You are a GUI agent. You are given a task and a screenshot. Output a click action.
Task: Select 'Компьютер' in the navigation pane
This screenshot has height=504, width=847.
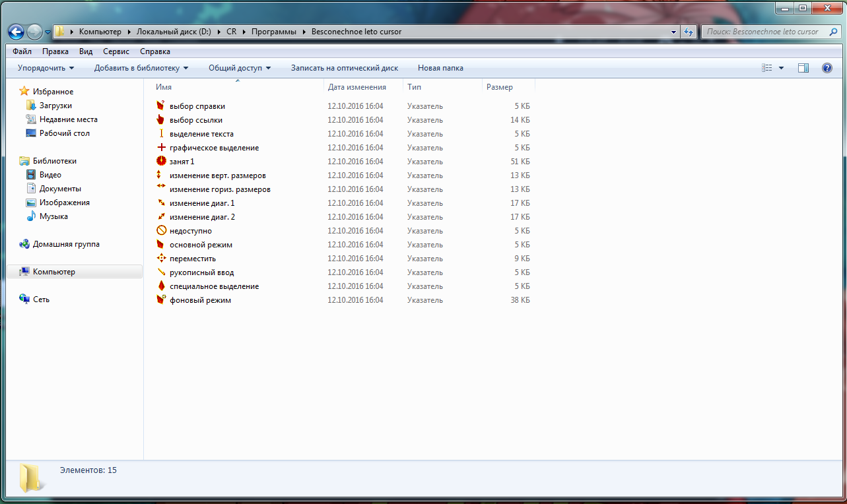[75, 272]
